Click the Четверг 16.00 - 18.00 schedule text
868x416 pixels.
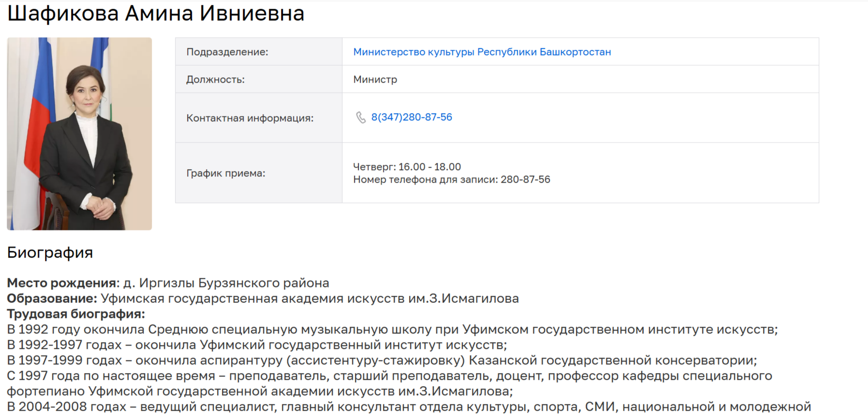(407, 167)
